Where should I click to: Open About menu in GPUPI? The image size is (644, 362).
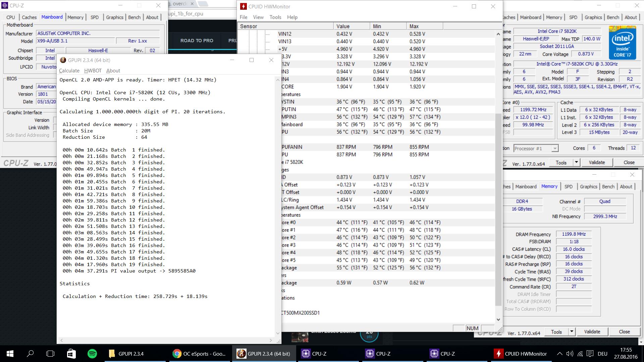[x=113, y=71]
